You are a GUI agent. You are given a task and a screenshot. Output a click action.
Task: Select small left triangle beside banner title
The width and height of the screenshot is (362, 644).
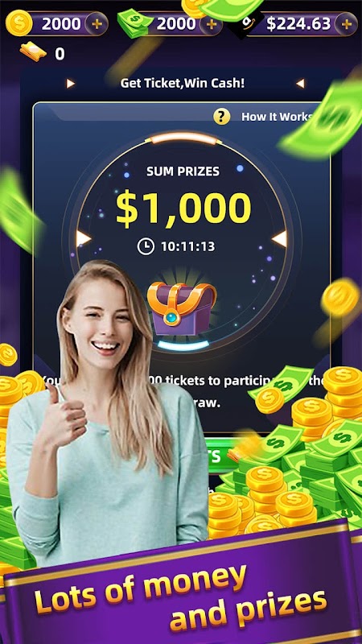(71, 84)
